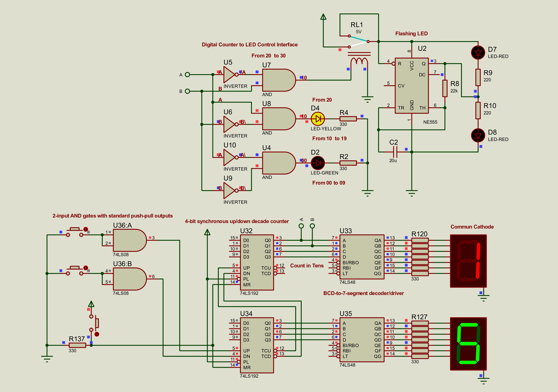558x392 pixels.
Task: Click the U35 74LS48 decoder chip
Action: pos(362,340)
